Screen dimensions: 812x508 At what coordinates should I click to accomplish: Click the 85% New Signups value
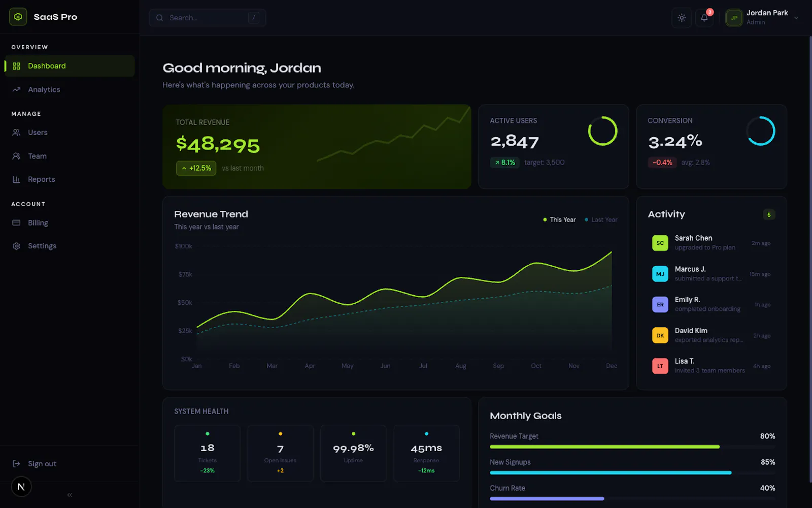(x=768, y=462)
